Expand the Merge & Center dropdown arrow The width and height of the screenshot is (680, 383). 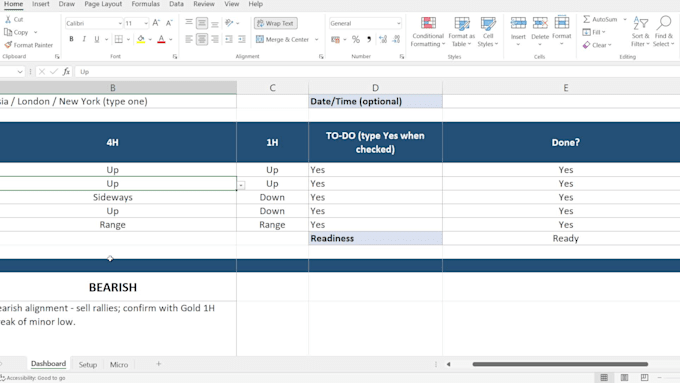click(x=317, y=39)
